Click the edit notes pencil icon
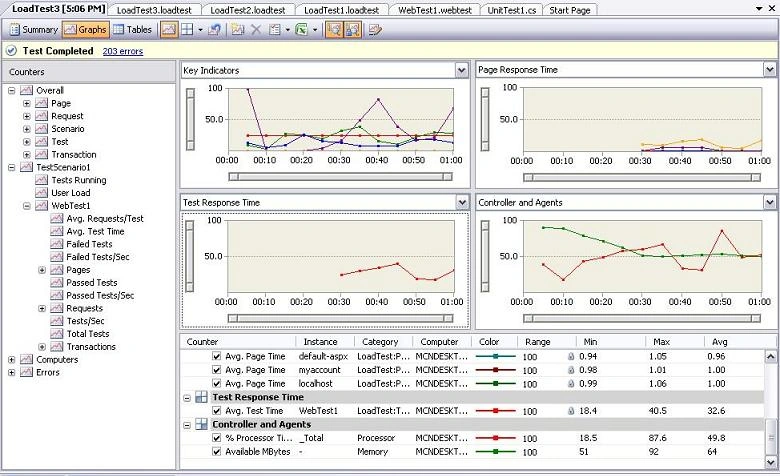This screenshot has width=780, height=476. point(375,30)
